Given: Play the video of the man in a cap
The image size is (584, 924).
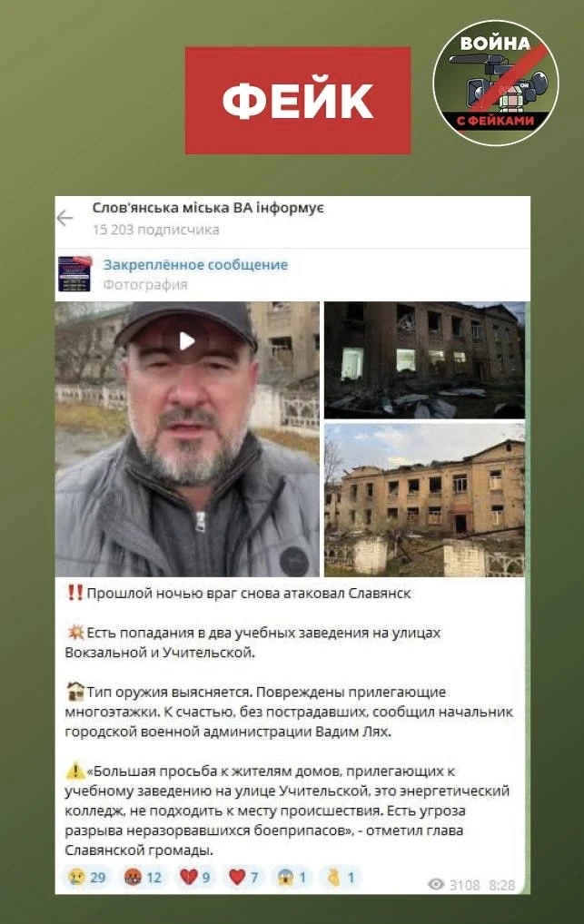Looking at the screenshot, I should coord(187,340).
